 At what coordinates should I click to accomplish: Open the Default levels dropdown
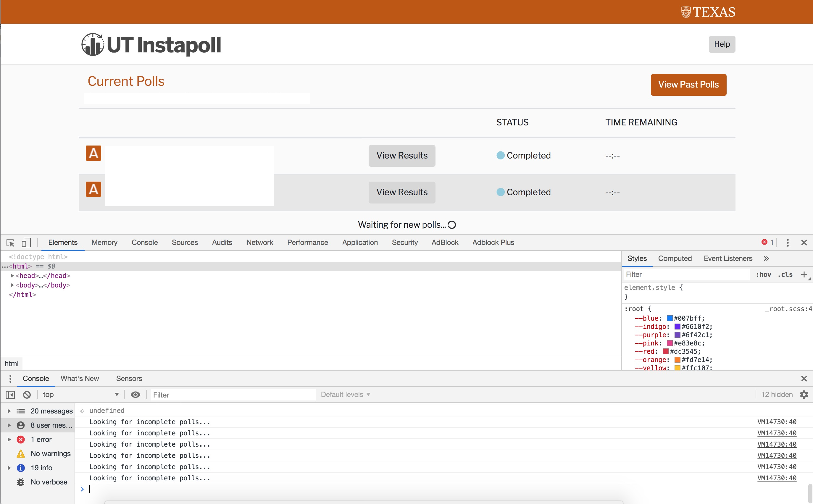point(345,395)
